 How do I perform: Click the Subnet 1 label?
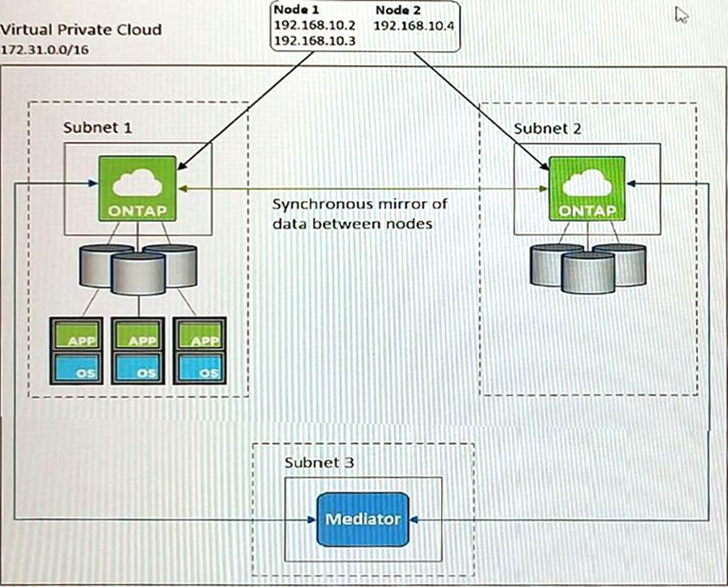[x=97, y=127]
